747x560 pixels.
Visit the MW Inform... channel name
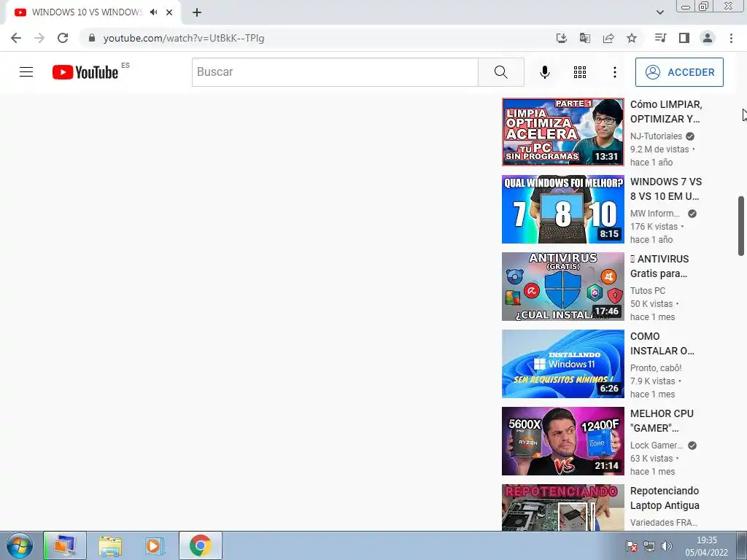click(x=654, y=214)
